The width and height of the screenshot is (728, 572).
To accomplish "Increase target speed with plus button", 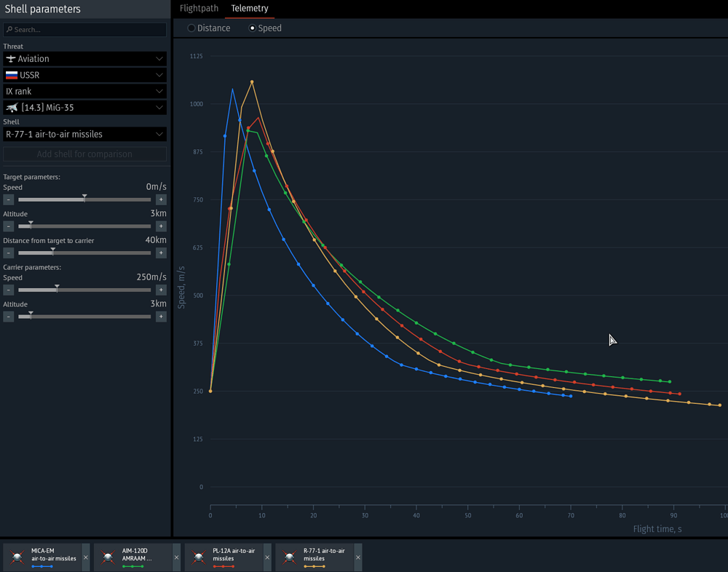I will coord(161,199).
